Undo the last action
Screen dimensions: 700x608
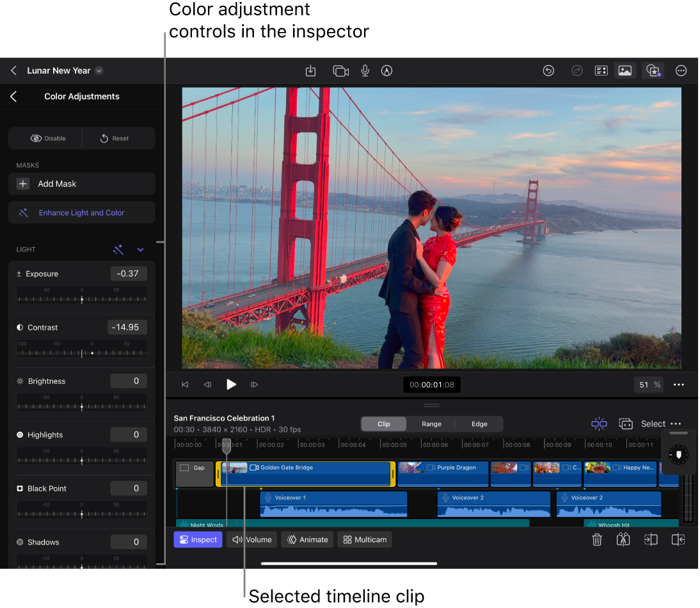tap(548, 70)
